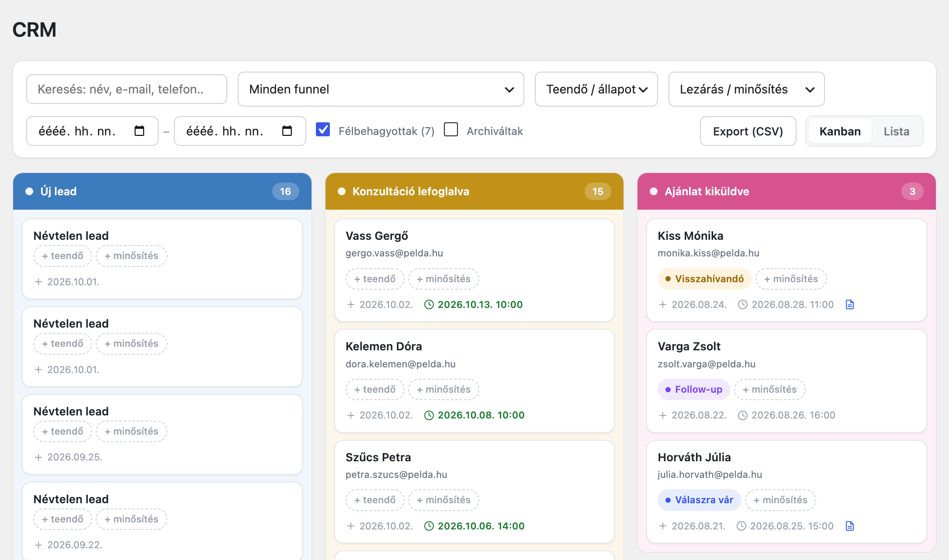949x560 pixels.
Task: Open the Lezárás / minősítés dropdown
Action: click(747, 89)
